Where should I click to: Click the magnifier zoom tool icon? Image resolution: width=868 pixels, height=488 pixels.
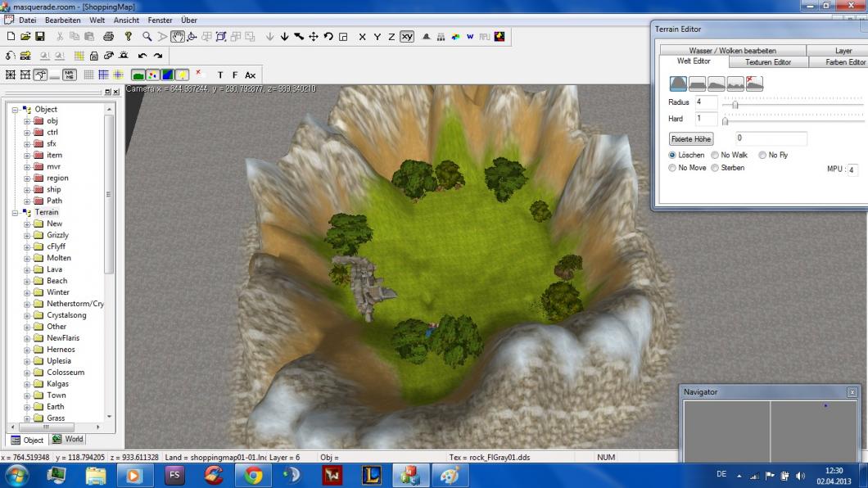coord(147,37)
